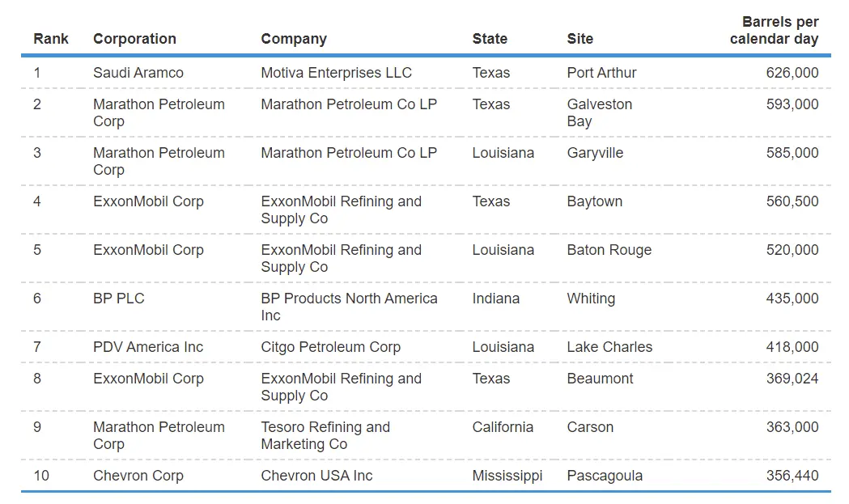
Task: Select the Saudi Aramco corporation cell
Action: click(138, 73)
